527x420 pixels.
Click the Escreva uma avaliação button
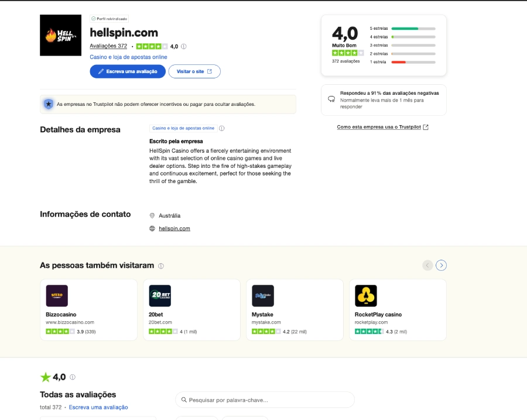(128, 71)
